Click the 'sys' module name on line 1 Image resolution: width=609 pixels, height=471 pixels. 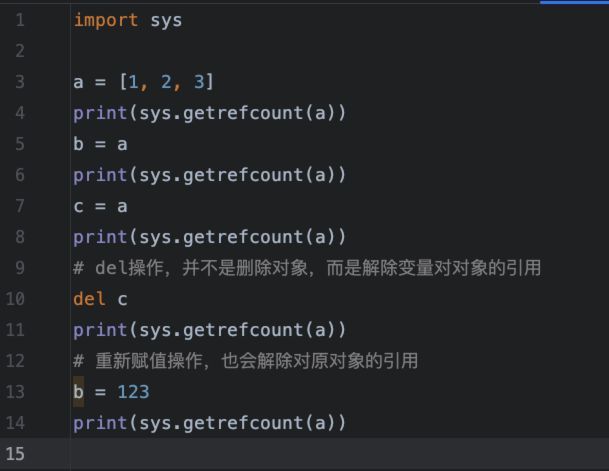pyautogui.click(x=166, y=20)
